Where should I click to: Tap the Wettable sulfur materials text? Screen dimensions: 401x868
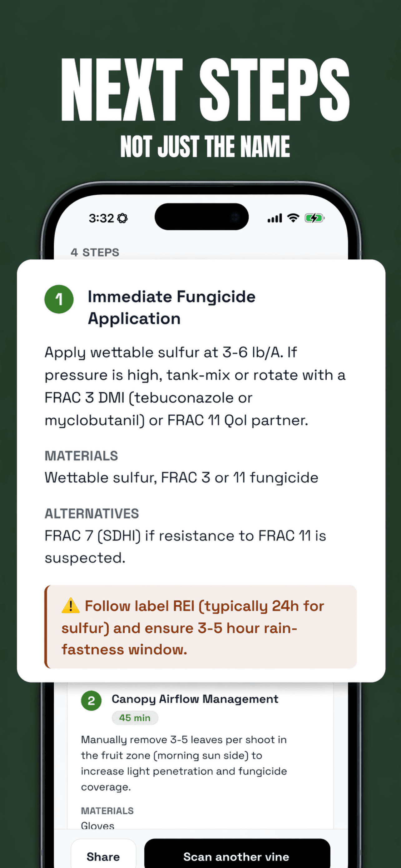click(181, 477)
